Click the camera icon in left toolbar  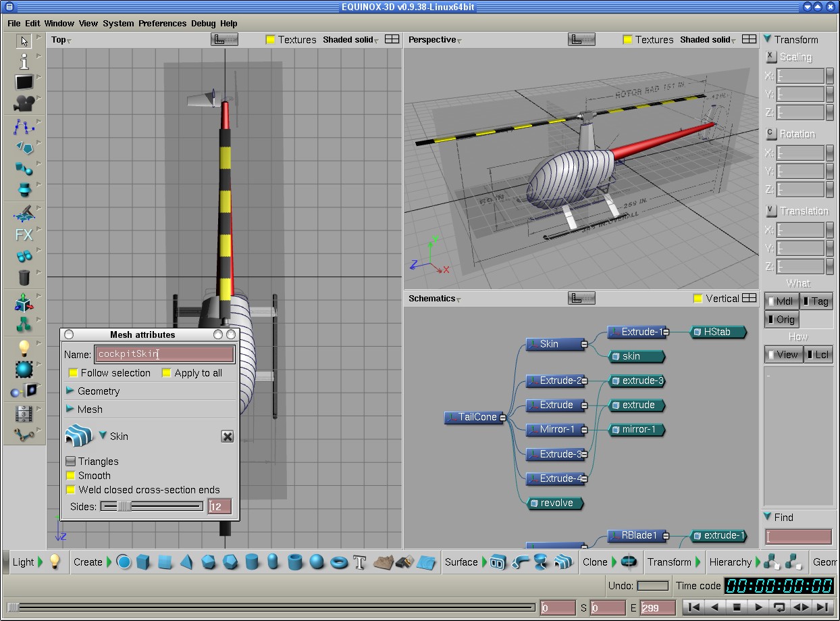pos(24,103)
